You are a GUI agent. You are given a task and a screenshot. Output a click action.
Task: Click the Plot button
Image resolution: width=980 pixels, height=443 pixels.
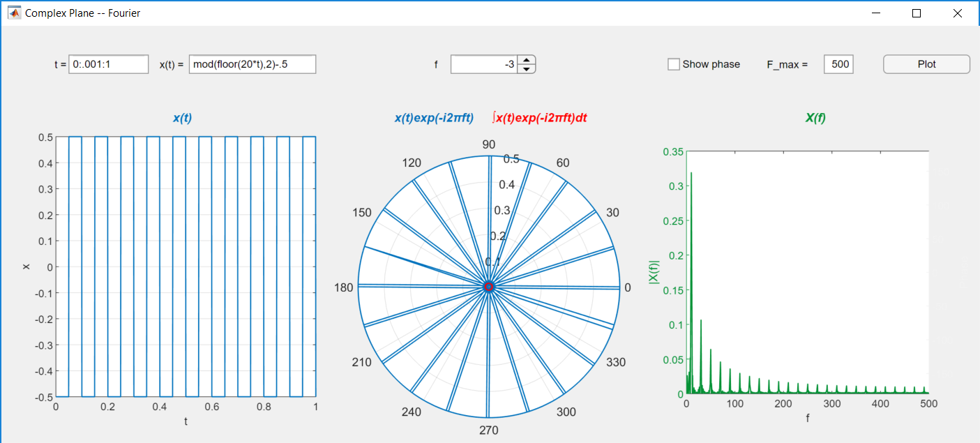coord(926,64)
